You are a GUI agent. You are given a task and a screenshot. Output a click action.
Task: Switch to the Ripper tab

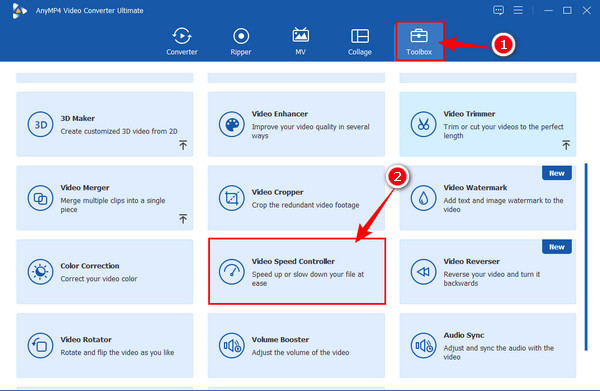[x=241, y=41]
